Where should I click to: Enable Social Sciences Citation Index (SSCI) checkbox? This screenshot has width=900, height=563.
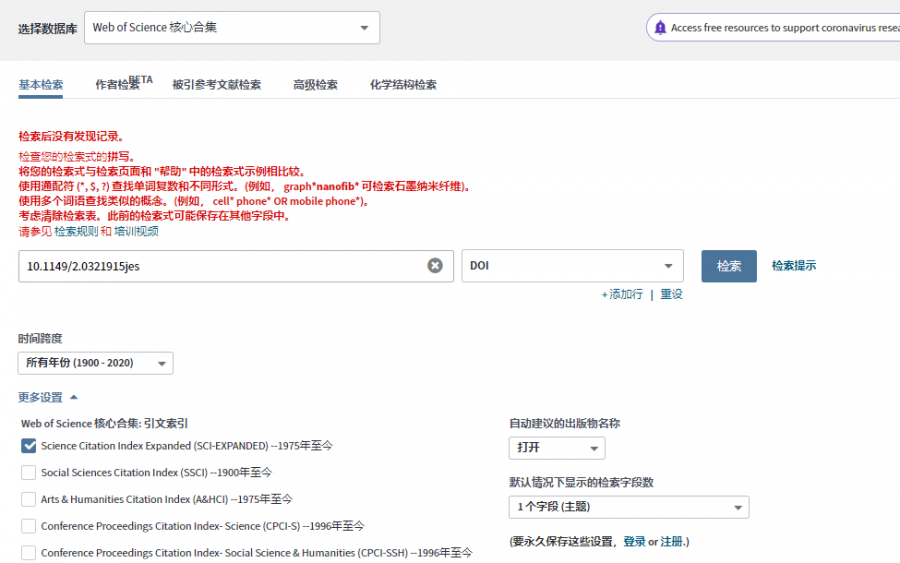click(x=29, y=472)
